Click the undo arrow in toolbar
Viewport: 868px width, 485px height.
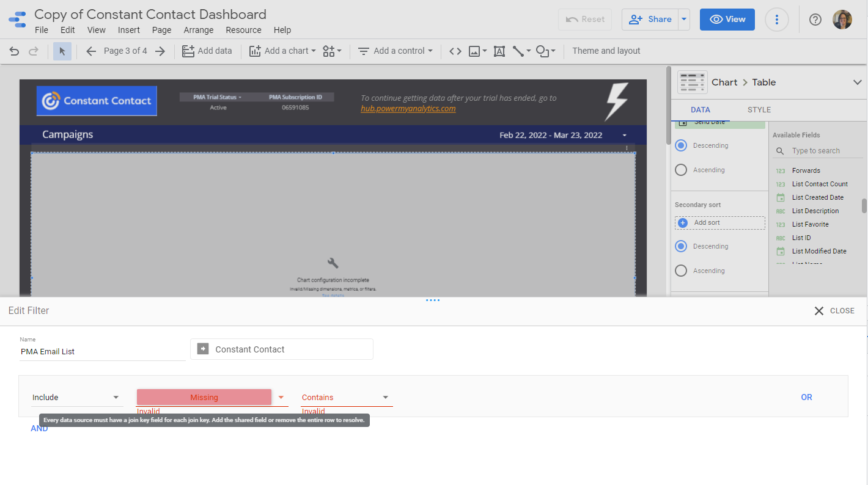point(14,51)
